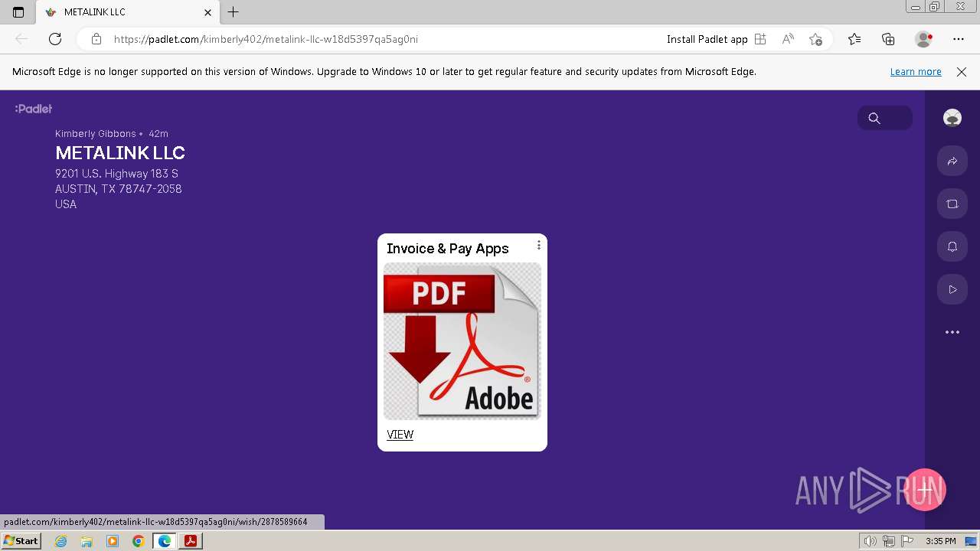Open the post's three-dot options menu
Viewport: 980px width, 551px height.
[539, 245]
